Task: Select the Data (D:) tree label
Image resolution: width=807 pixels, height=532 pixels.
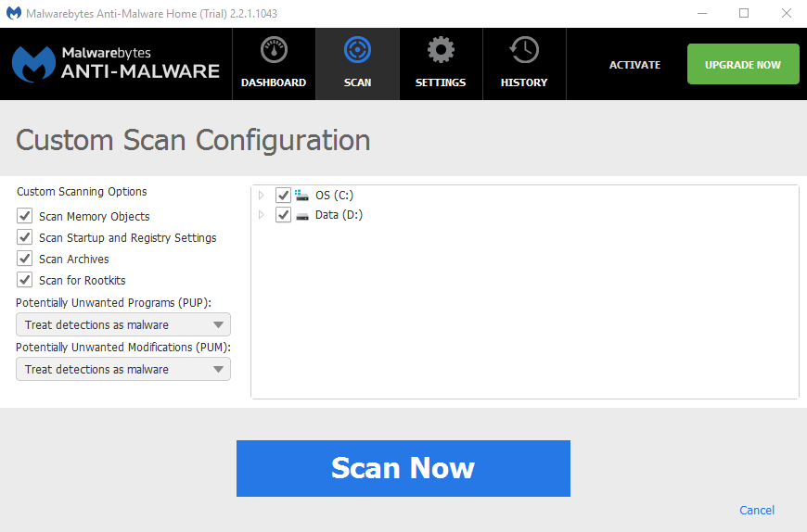Action: 339,215
